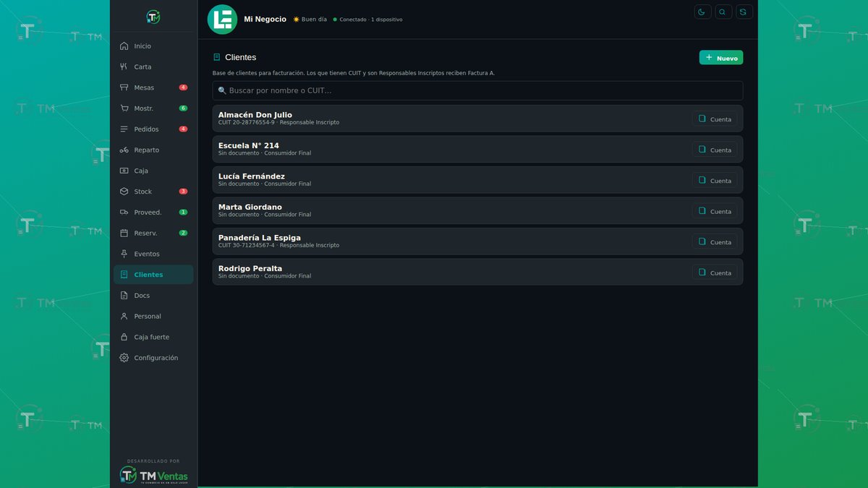868x488 pixels.
Task: Open Cuenta for Panadería La Espiga
Action: click(x=715, y=242)
